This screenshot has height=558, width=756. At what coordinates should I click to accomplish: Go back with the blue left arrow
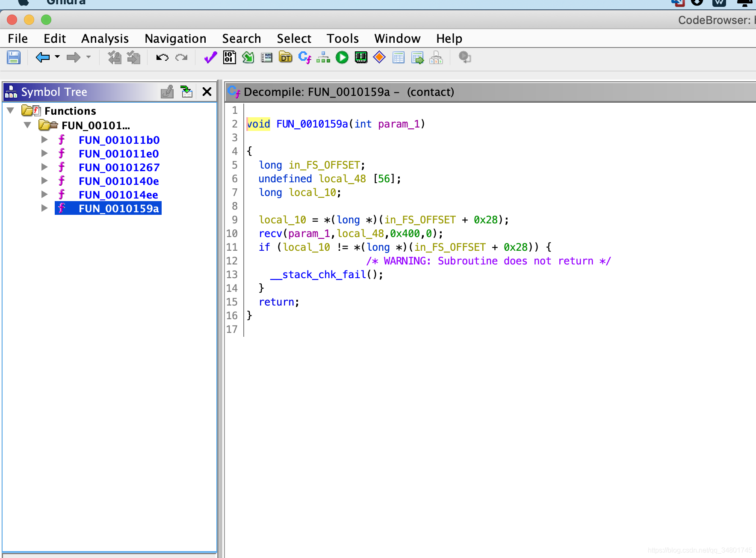[43, 57]
